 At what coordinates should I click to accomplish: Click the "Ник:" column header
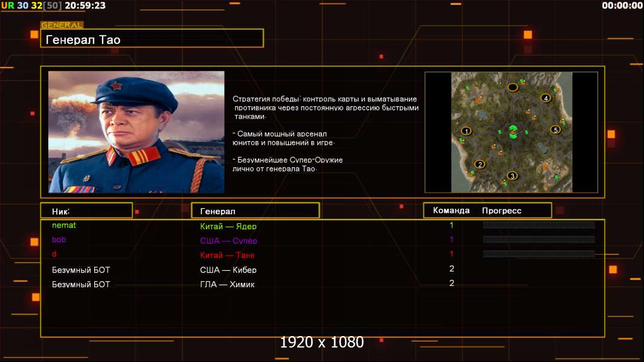pyautogui.click(x=86, y=211)
